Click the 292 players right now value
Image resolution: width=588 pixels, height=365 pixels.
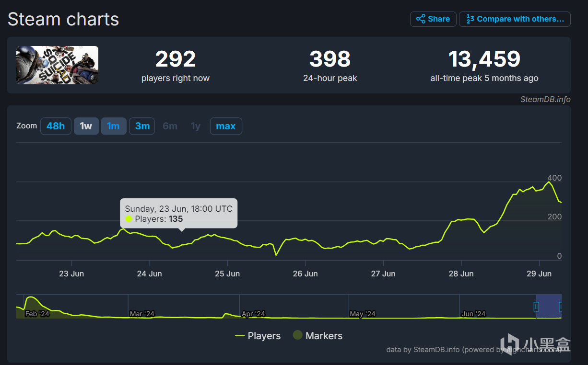176,59
